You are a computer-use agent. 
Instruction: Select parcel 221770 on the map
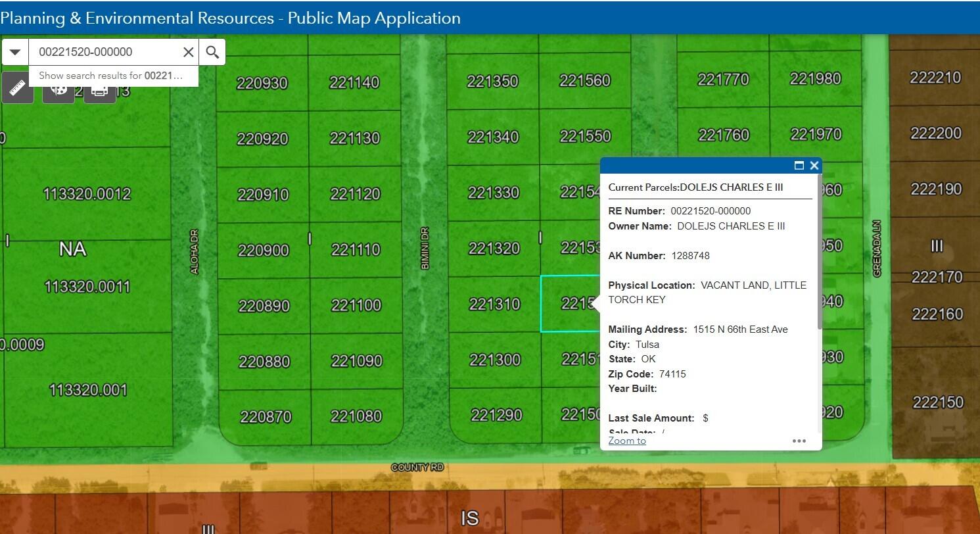coord(723,80)
